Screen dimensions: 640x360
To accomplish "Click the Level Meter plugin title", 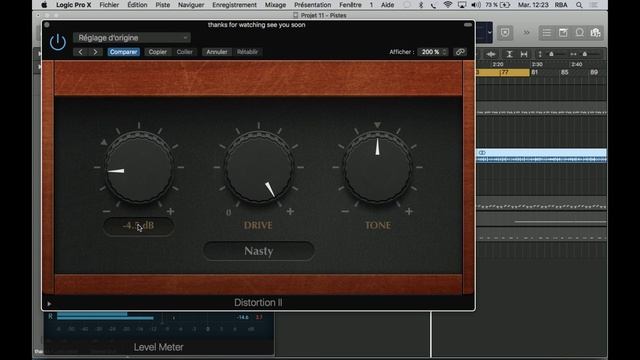I will coord(158,347).
